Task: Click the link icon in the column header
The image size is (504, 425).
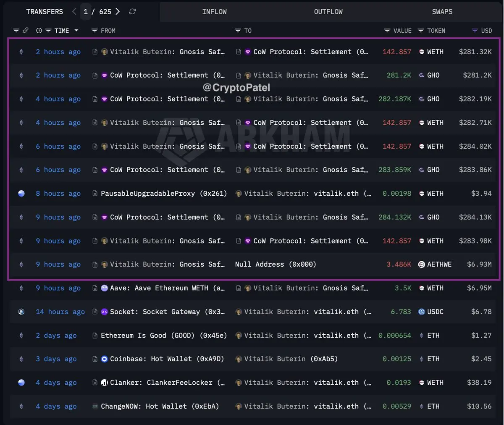Action: click(x=26, y=31)
